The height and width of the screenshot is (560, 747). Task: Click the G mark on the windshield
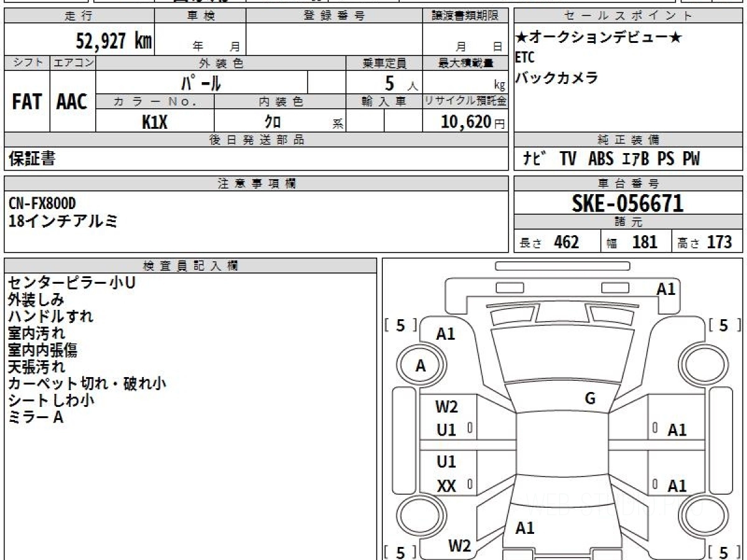coord(590,399)
